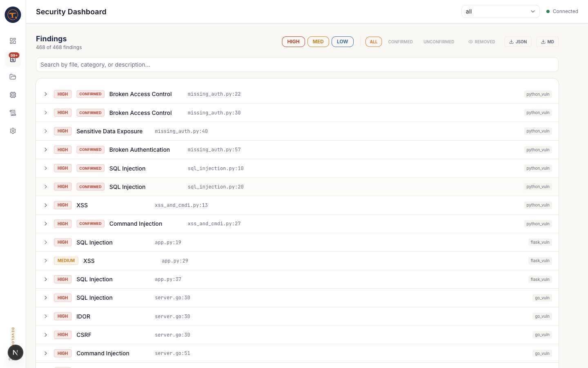
Task: Click the round N avatar at bottom left
Action: [15, 352]
